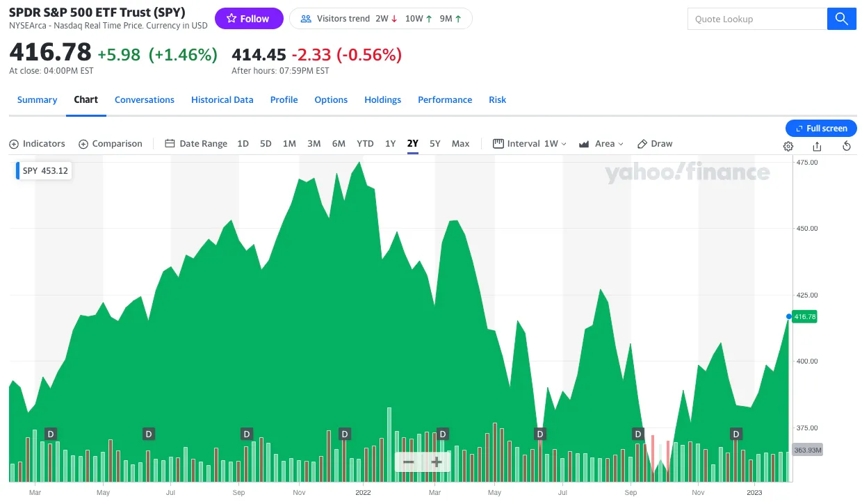Open Date Range calendar picker
The height and width of the screenshot is (504, 862).
pyautogui.click(x=196, y=144)
